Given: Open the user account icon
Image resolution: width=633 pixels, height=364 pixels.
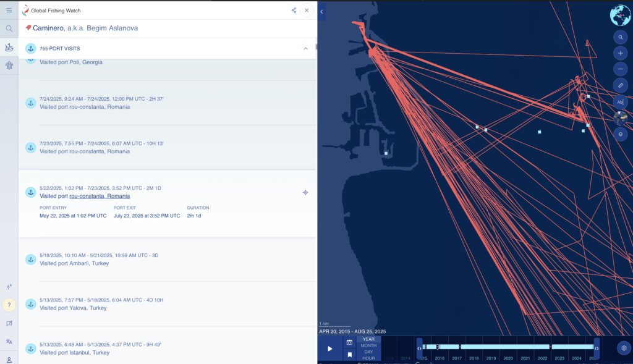Looking at the screenshot, I should 9,360.
